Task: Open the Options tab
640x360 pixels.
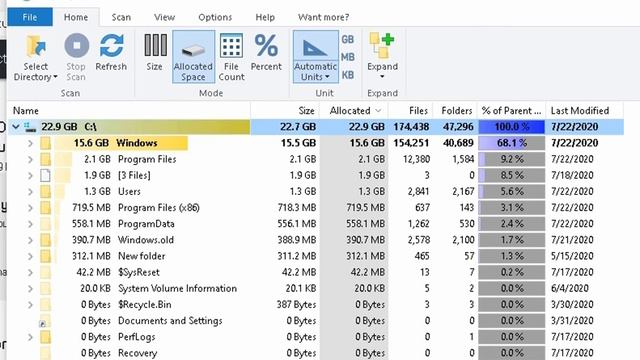Action: coord(215,17)
